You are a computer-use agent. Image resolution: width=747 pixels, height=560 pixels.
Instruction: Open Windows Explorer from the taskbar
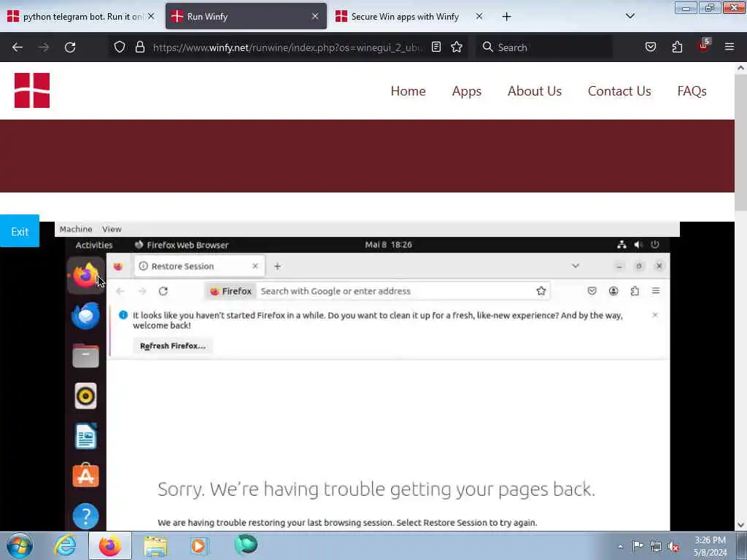click(x=155, y=546)
